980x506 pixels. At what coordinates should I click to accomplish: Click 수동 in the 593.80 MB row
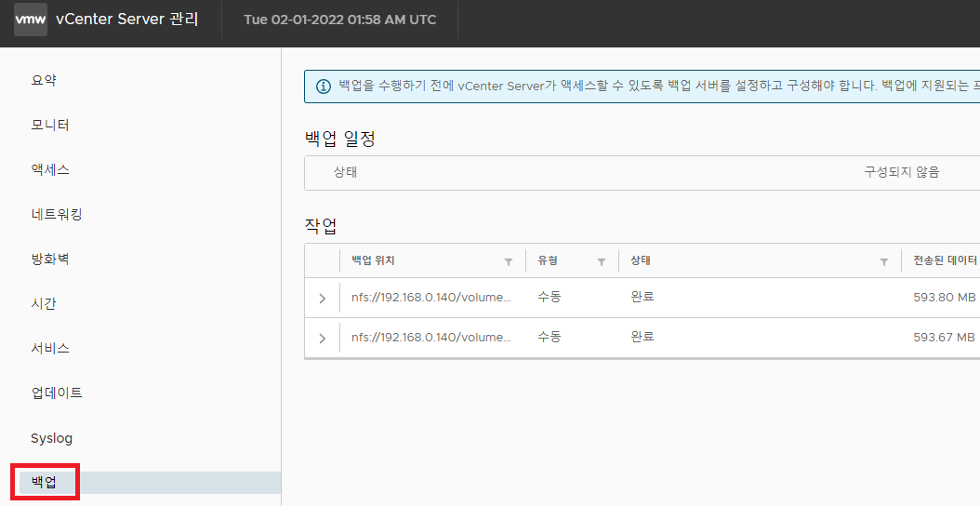coord(550,297)
